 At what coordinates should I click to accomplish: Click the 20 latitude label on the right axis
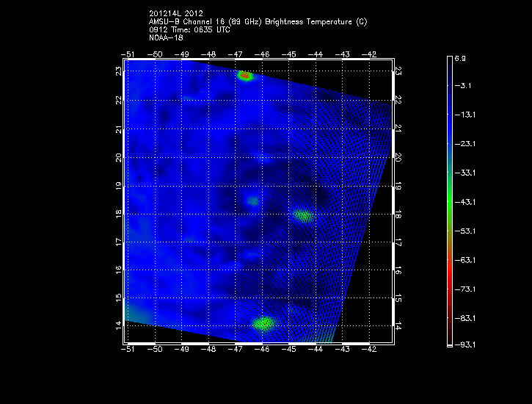398,156
